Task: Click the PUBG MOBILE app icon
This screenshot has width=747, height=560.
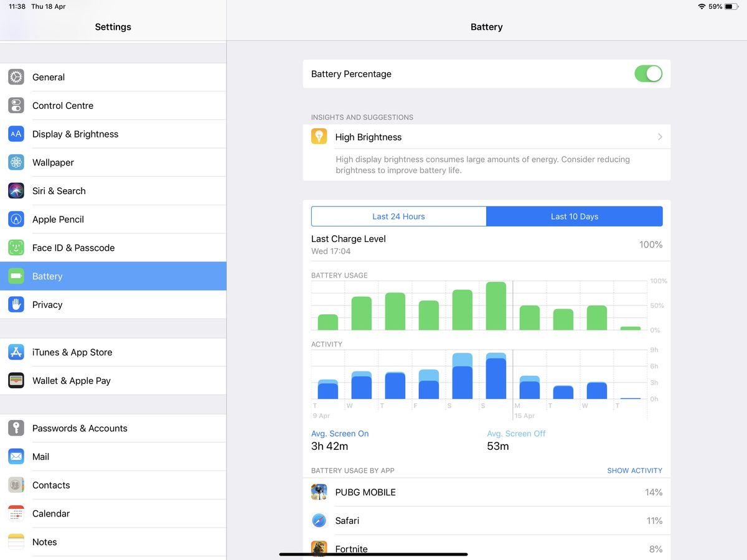Action: pos(319,492)
